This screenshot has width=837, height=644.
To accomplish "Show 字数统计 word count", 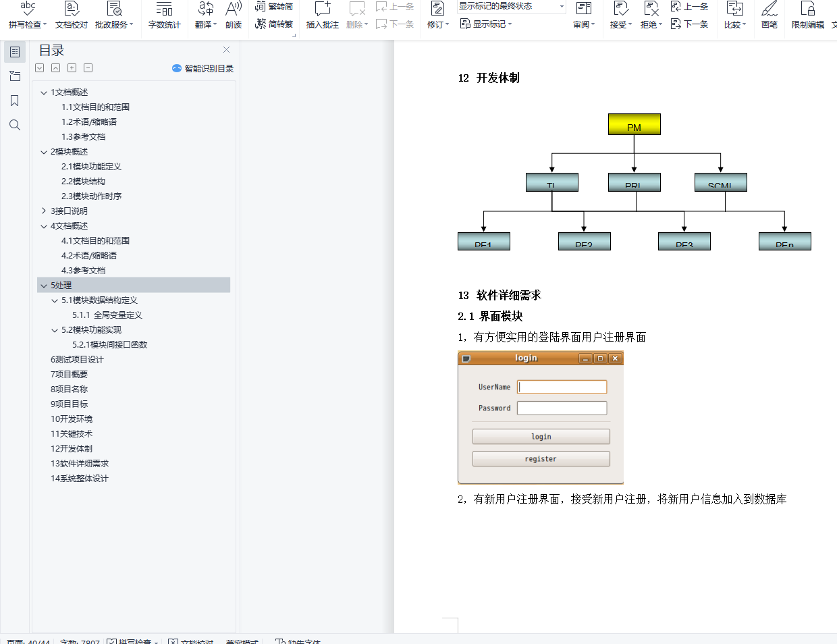I will (164, 15).
